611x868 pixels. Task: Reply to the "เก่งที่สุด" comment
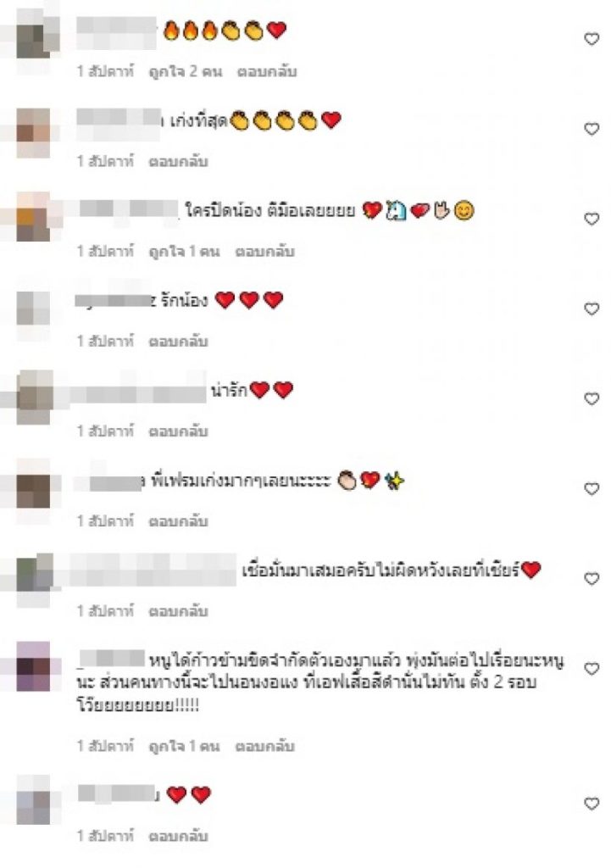click(x=178, y=162)
